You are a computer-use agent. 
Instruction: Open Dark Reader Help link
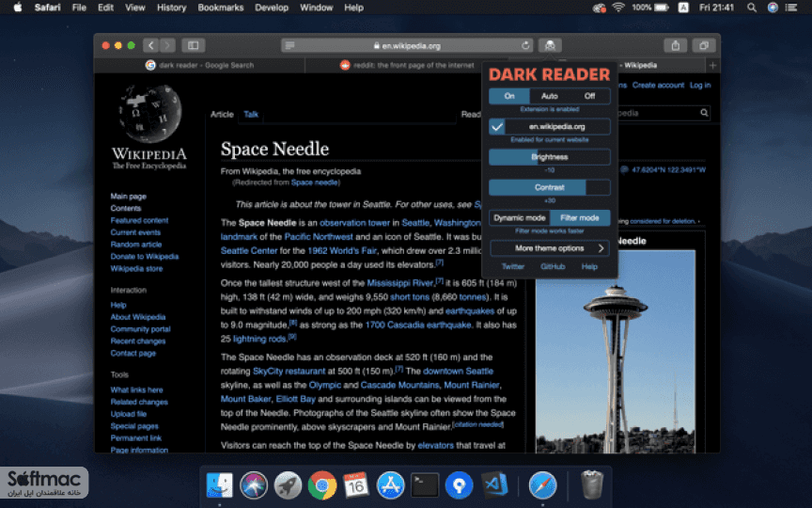[x=589, y=266]
